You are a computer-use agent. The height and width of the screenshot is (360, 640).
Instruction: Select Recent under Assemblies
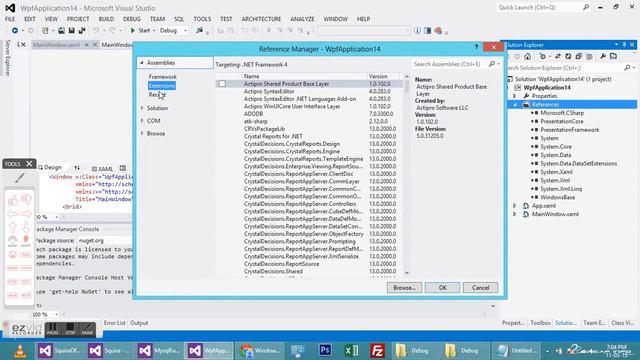pyautogui.click(x=157, y=95)
